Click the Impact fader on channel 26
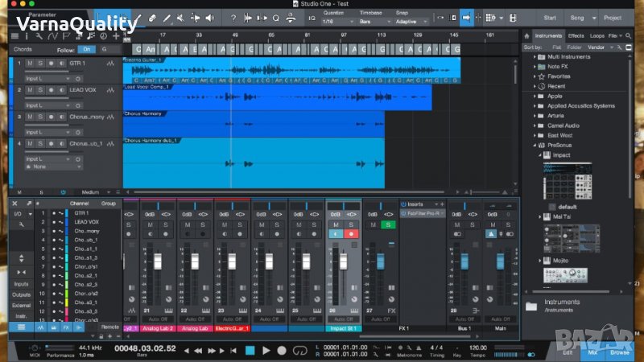This screenshot has height=362, width=644. point(343,263)
